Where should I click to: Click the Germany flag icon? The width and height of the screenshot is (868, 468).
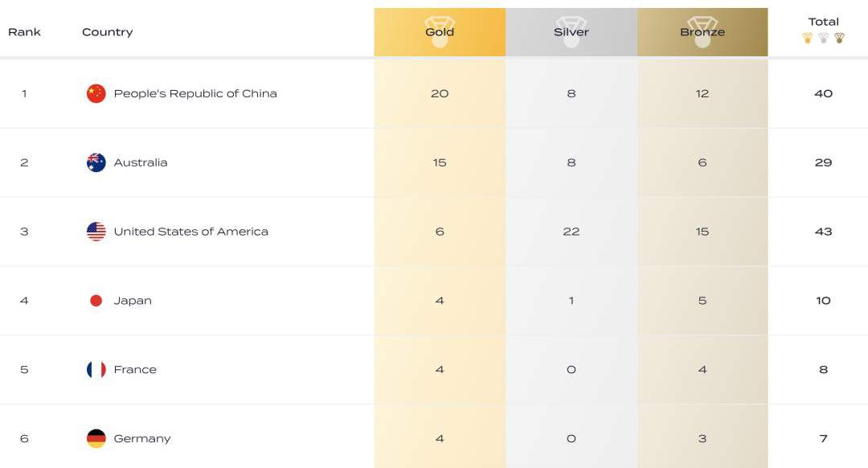click(96, 439)
